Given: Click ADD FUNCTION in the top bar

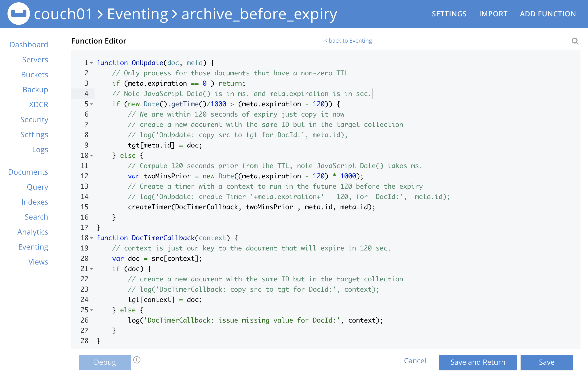Looking at the screenshot, I should [548, 14].
